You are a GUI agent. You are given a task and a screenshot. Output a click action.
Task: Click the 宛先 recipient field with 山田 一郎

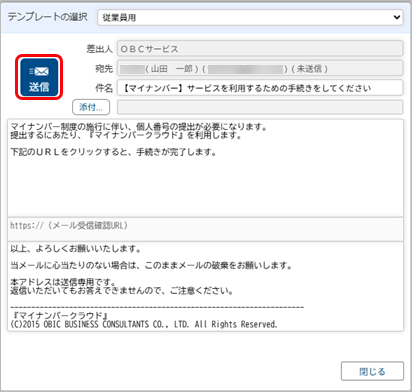pyautogui.click(x=260, y=68)
